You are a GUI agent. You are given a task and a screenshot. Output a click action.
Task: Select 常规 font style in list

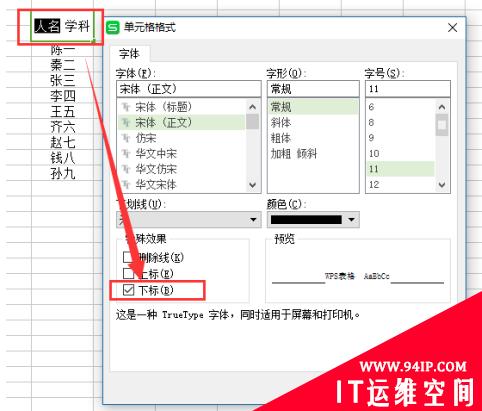tap(313, 107)
